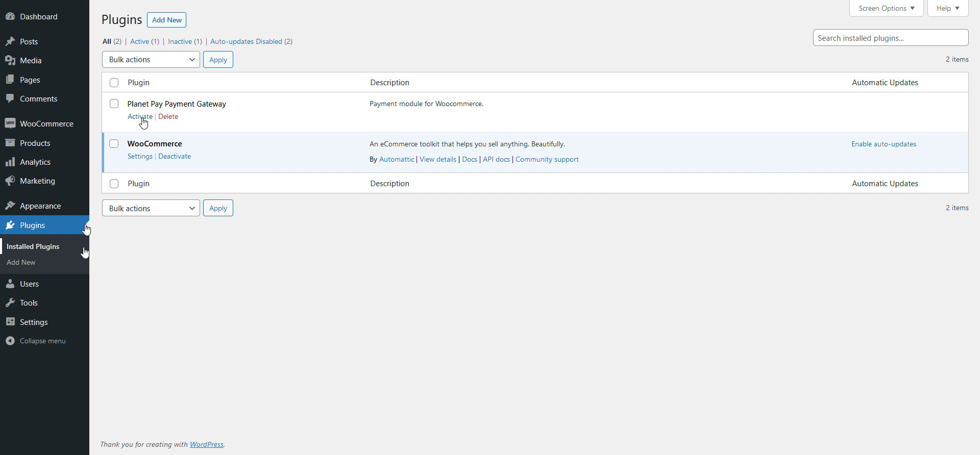Click the Collapse menu arrow icon
The width and height of the screenshot is (980, 455).
click(10, 341)
